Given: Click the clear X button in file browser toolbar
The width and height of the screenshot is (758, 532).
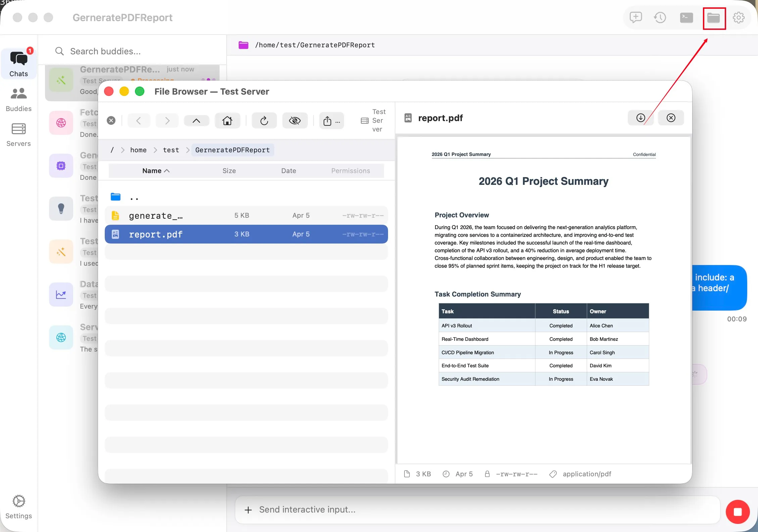Looking at the screenshot, I should tap(111, 120).
